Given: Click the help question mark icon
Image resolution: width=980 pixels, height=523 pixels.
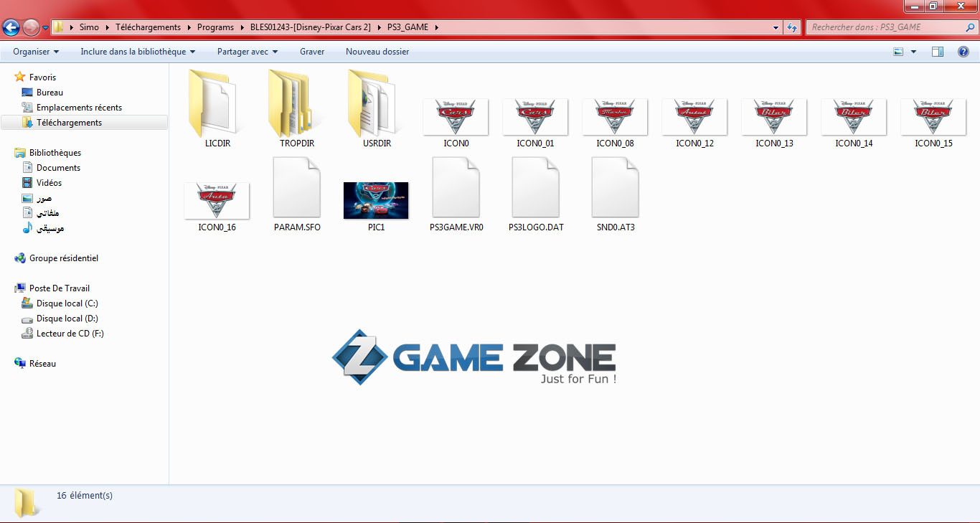Looking at the screenshot, I should click(963, 52).
